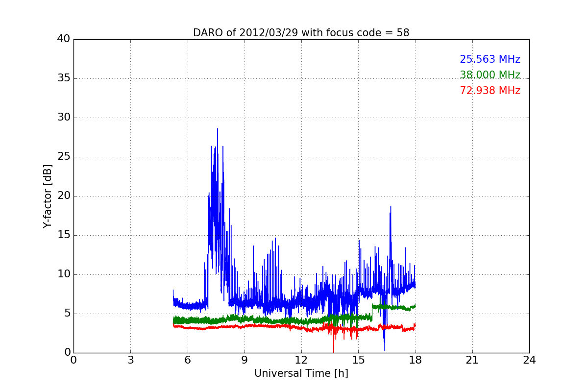Select the blue 25.563 MHz legend label
588x392 pixels.
point(490,59)
